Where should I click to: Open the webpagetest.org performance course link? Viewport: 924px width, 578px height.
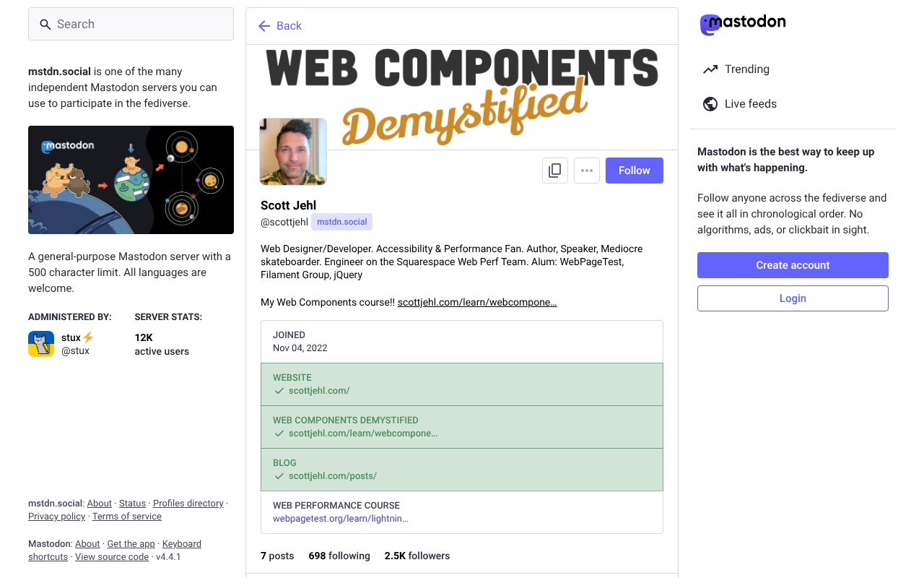click(340, 519)
